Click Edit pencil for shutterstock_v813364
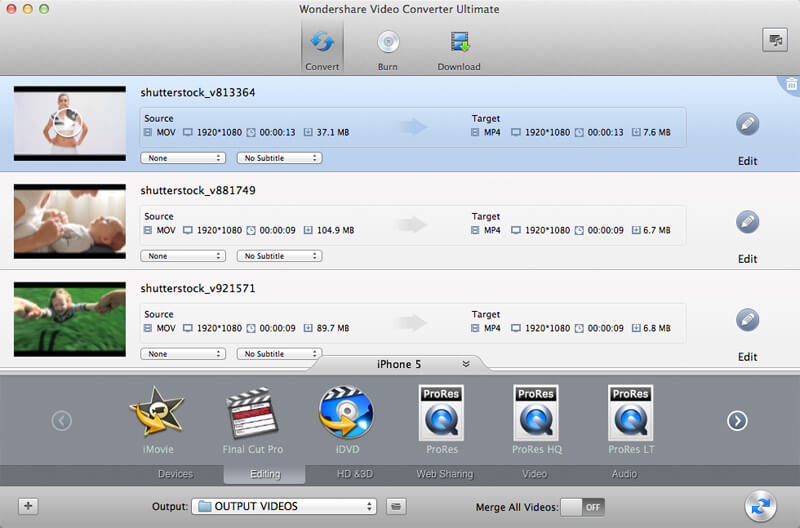 pos(747,125)
